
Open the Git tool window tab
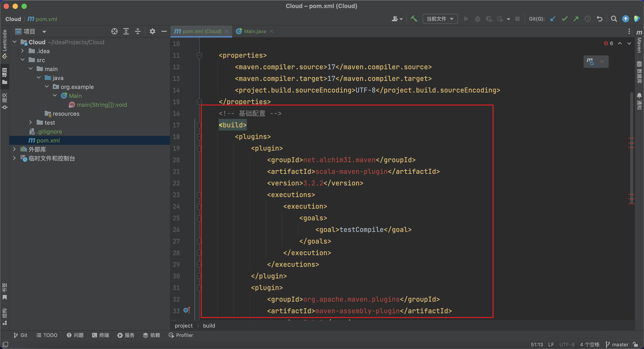pos(21,335)
